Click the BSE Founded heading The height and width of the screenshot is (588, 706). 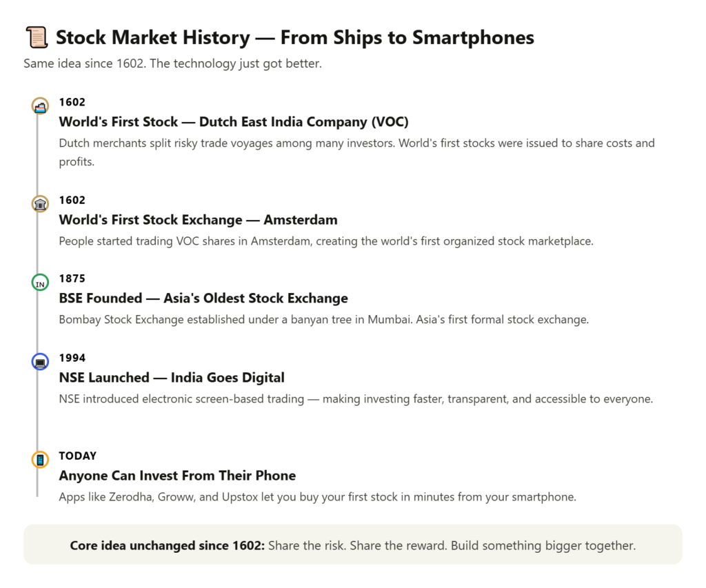[203, 298]
